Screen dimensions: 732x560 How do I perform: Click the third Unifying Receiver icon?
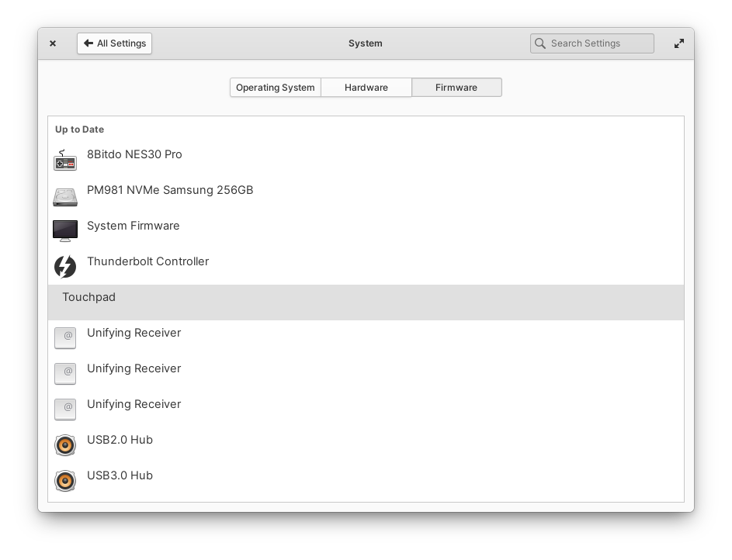65,409
